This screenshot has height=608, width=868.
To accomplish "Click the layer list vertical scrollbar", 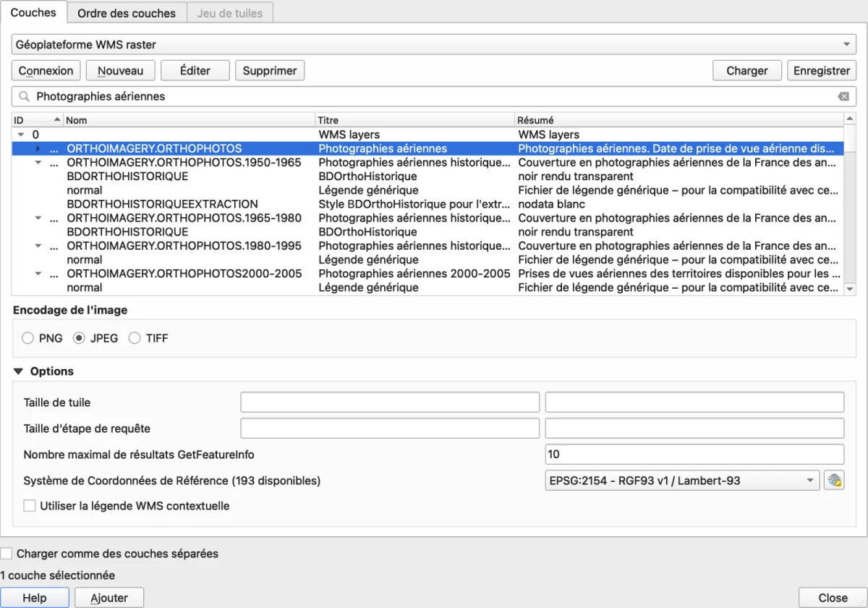I will coord(850,204).
